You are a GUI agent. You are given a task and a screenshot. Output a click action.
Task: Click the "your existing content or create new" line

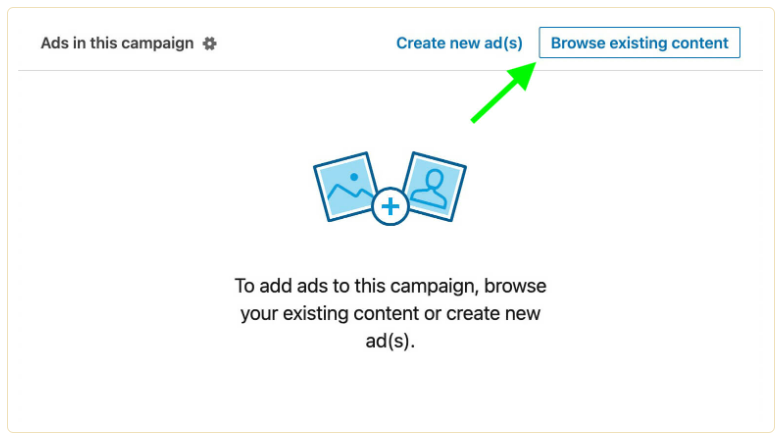click(390, 314)
